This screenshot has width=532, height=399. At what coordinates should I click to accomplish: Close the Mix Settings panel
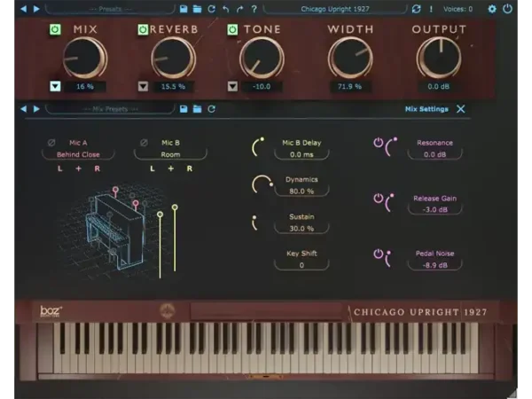(x=460, y=109)
